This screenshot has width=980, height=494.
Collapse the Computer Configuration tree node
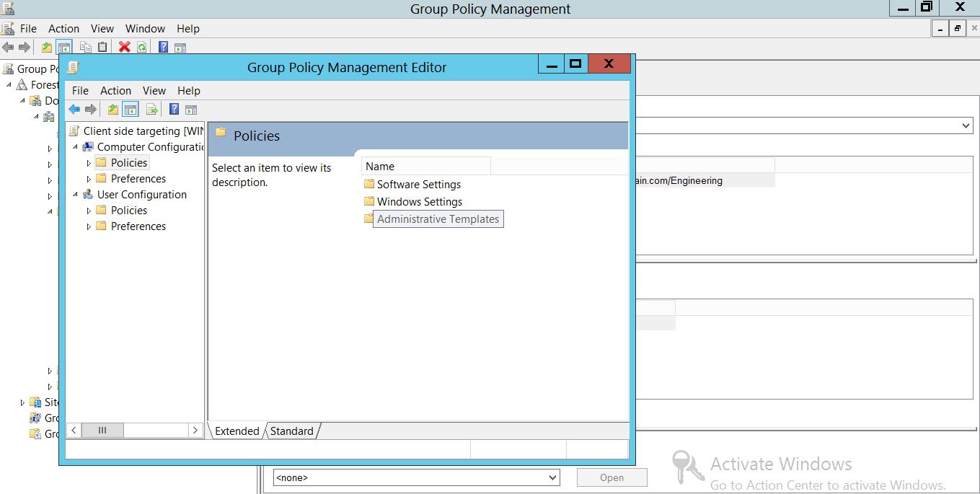[75, 147]
